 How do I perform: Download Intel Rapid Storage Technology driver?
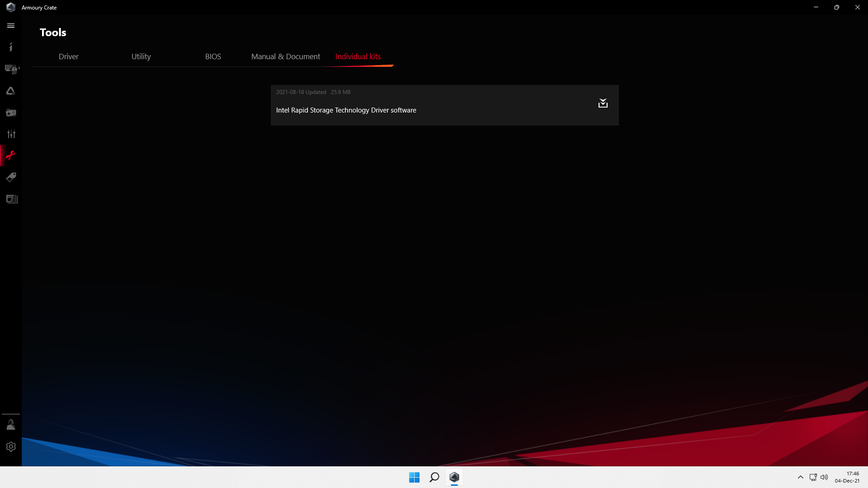pos(603,103)
